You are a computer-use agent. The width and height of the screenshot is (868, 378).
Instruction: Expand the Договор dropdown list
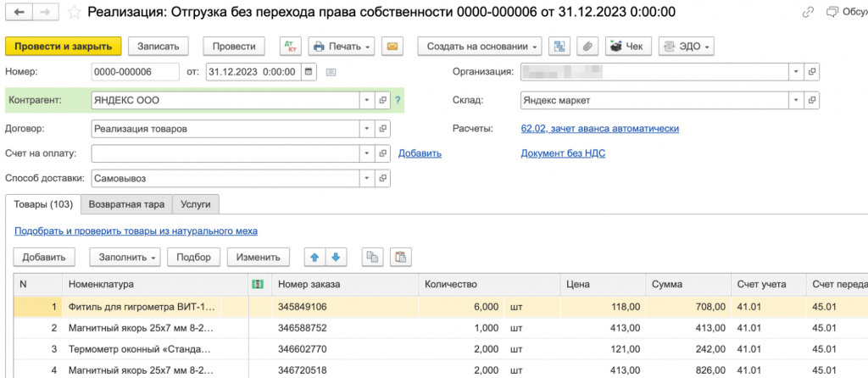367,128
